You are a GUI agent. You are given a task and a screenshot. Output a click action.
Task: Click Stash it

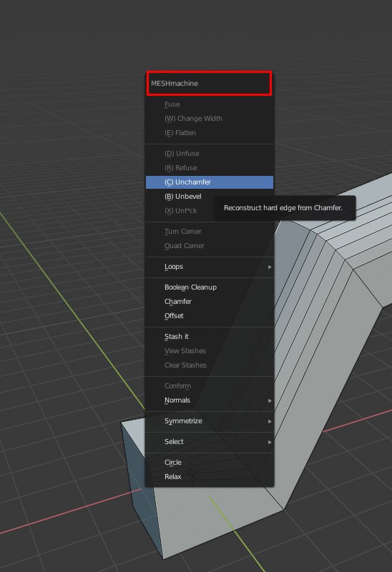[210, 336]
